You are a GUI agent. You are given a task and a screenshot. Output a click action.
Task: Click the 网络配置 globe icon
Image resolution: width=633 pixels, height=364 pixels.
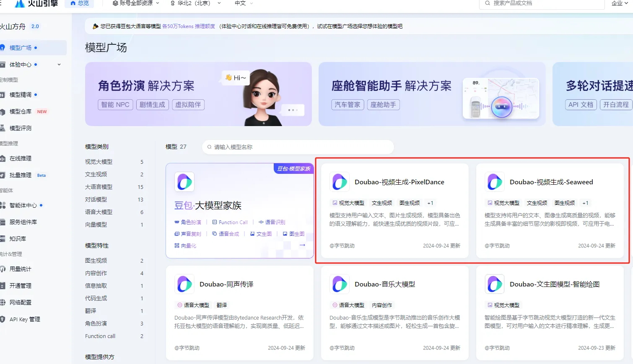3,302
